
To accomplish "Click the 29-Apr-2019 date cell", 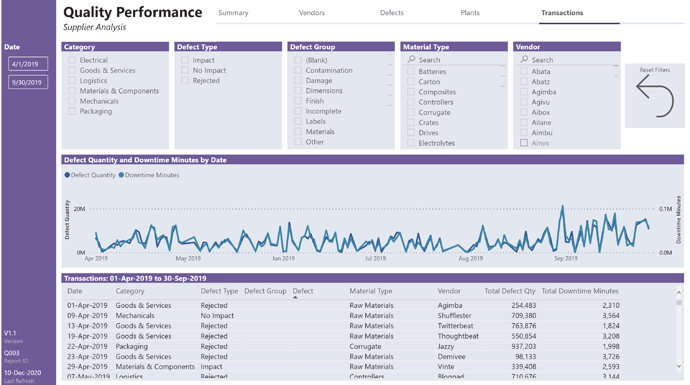I will point(87,367).
